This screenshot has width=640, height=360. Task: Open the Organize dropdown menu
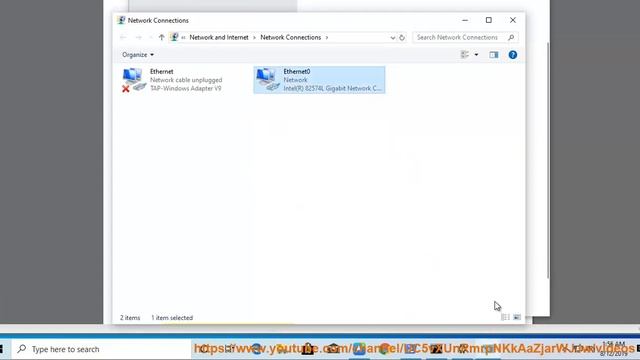138,55
